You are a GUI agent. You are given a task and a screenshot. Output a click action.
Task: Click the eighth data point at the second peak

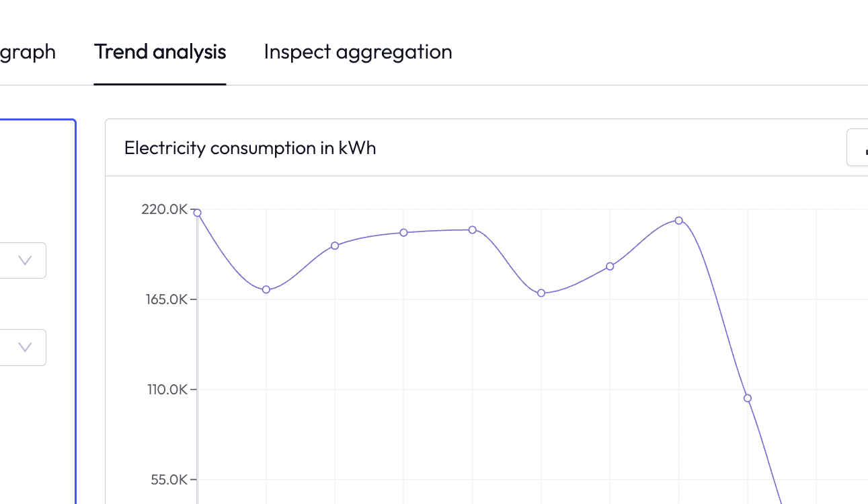coord(679,221)
